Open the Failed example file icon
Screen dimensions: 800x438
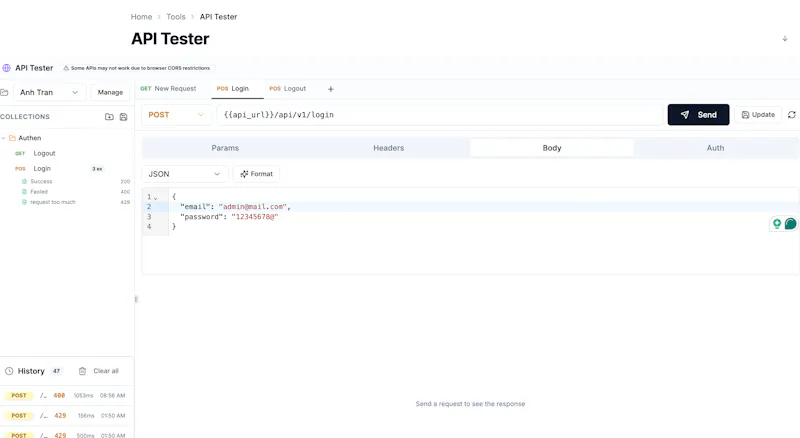point(24,192)
